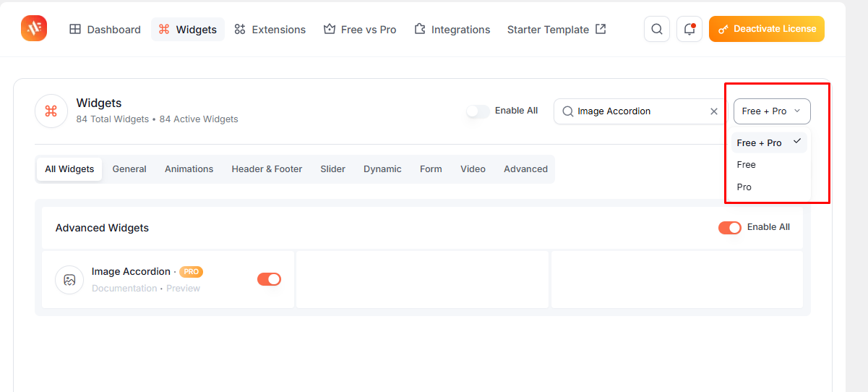Open the Dashboard menu item
This screenshot has width=868, height=392.
pyautogui.click(x=105, y=30)
